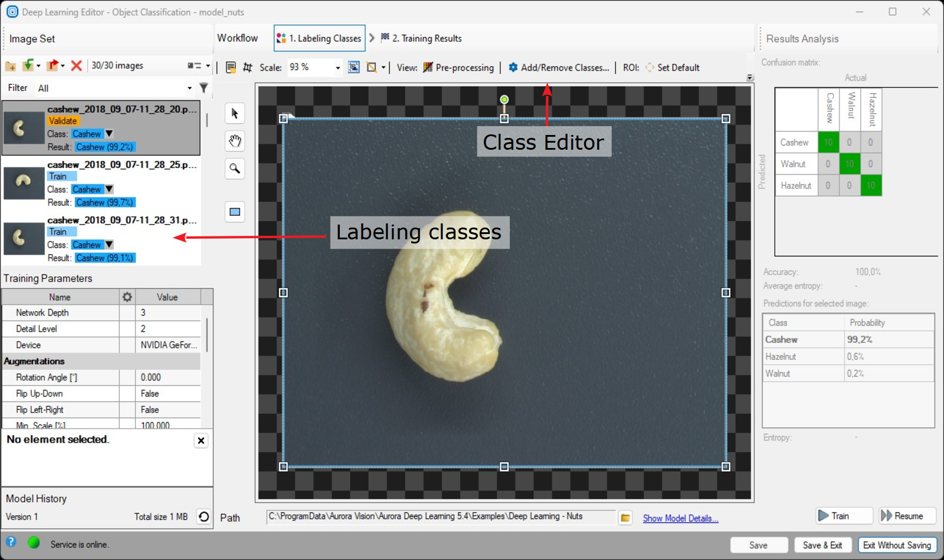This screenshot has width=944, height=560.
Task: Click the Train button
Action: pyautogui.click(x=843, y=516)
